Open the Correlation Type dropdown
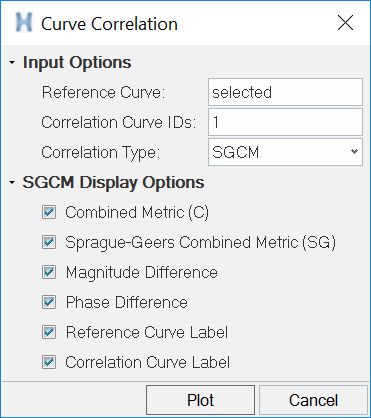 point(285,152)
